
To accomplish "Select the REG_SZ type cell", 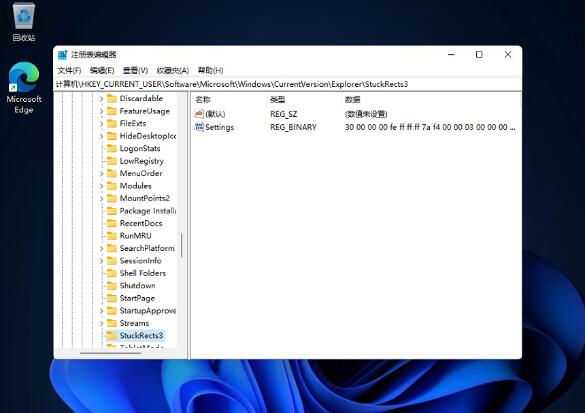I will point(284,114).
